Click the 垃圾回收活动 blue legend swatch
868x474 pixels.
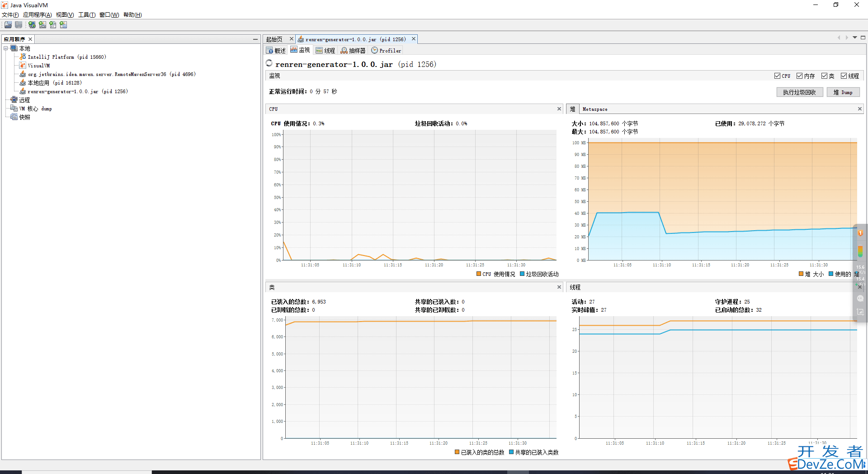pos(522,274)
